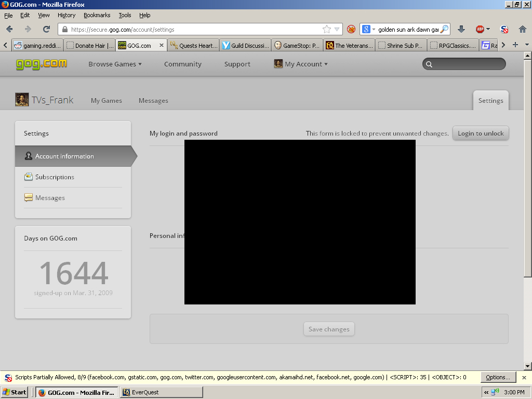Open NoScript Options button
The width and height of the screenshot is (532, 399).
pyautogui.click(x=498, y=377)
